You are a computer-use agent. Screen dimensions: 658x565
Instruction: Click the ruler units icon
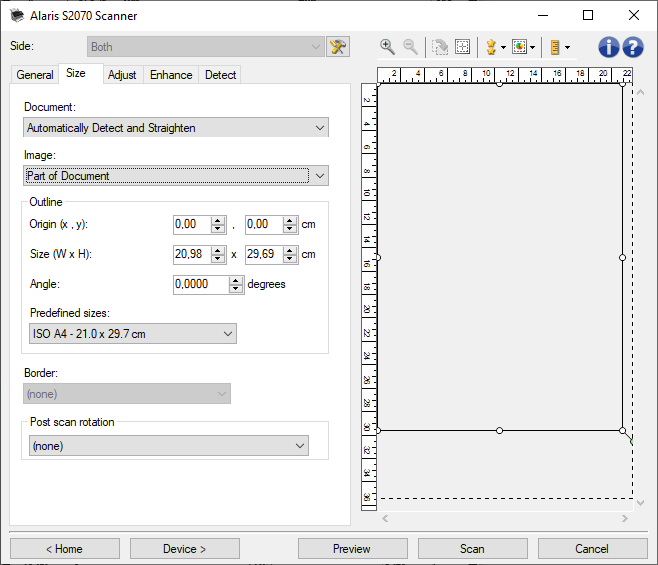pyautogui.click(x=556, y=47)
